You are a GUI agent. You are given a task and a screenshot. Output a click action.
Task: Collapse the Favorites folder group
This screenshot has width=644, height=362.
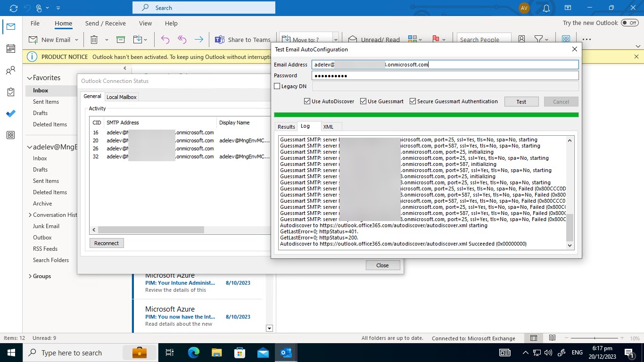[29, 78]
